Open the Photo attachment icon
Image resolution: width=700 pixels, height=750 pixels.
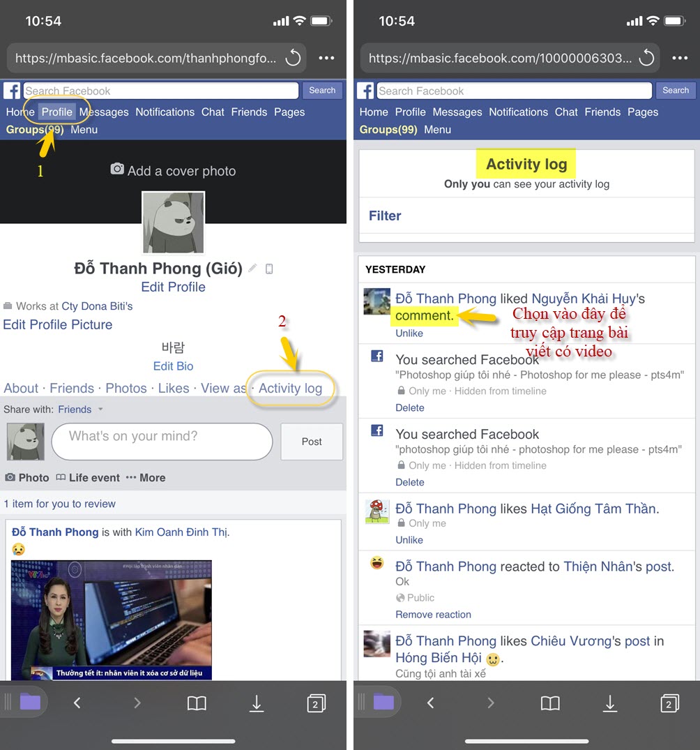pos(11,477)
